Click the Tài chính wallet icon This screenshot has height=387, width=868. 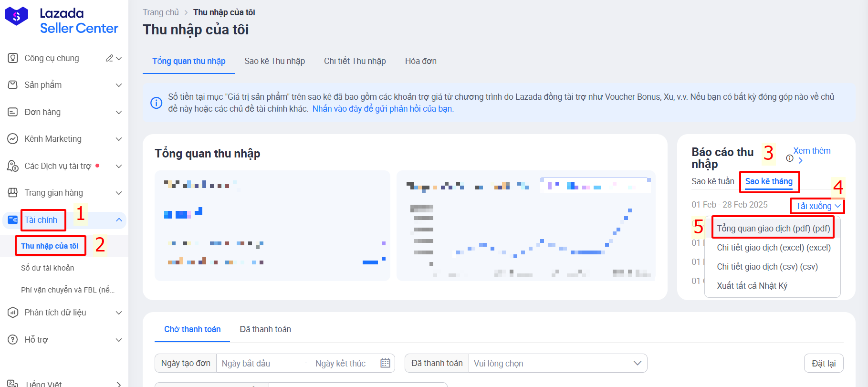tap(13, 220)
